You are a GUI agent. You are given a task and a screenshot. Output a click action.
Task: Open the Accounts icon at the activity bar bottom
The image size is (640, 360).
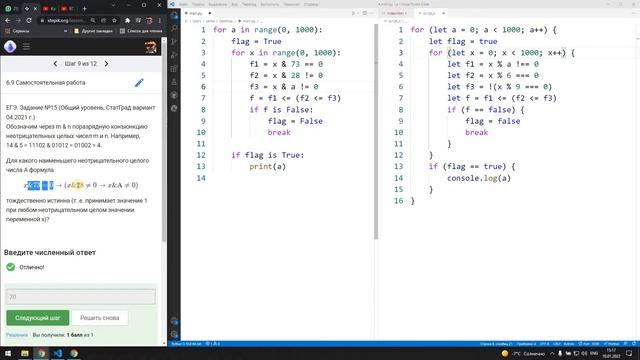click(174, 321)
